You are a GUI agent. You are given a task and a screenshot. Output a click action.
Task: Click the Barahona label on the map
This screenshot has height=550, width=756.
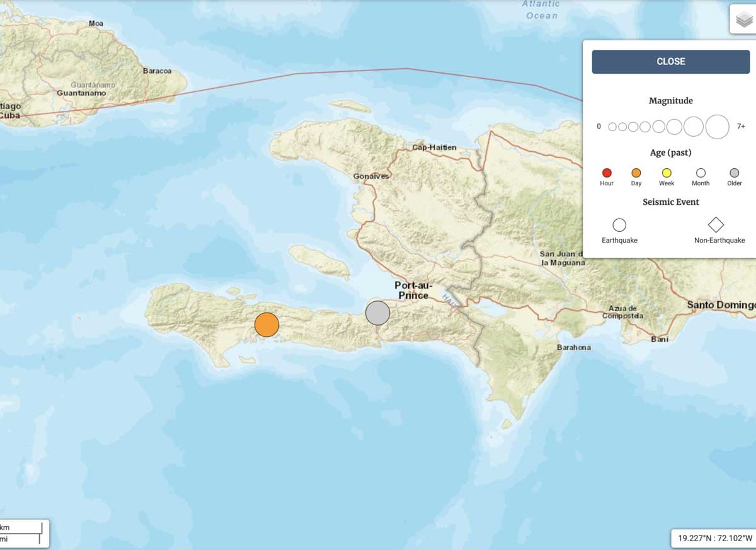click(x=574, y=347)
